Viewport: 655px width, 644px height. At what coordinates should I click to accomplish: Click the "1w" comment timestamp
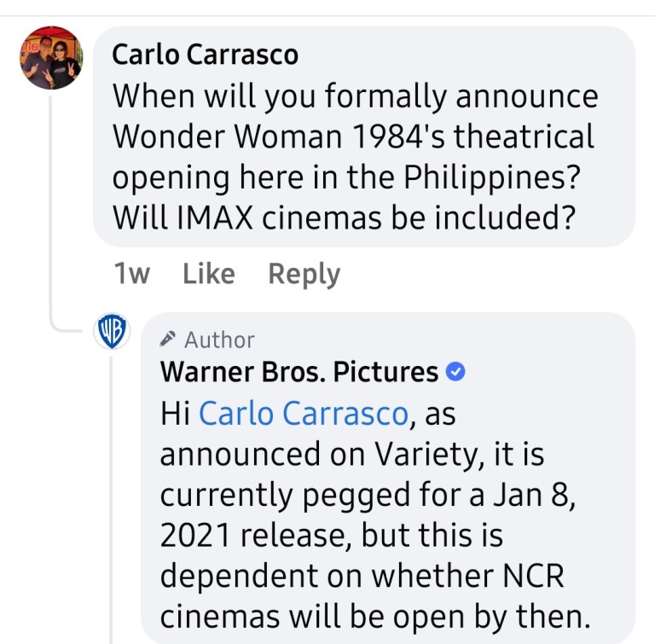(x=131, y=274)
